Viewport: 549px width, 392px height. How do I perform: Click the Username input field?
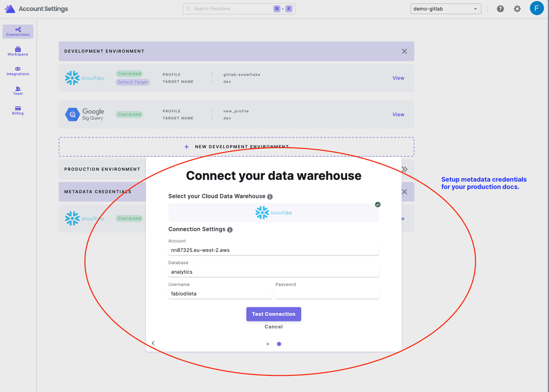coord(220,293)
